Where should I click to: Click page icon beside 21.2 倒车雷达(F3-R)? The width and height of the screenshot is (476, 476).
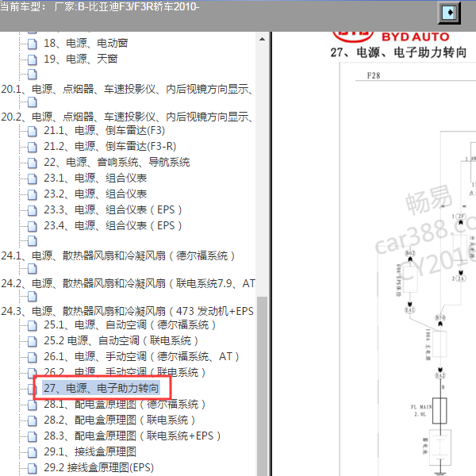coord(33,147)
